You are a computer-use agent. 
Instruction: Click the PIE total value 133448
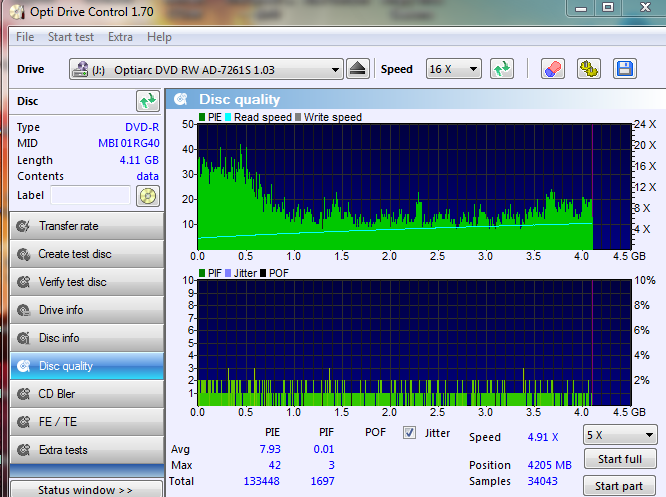(261, 481)
